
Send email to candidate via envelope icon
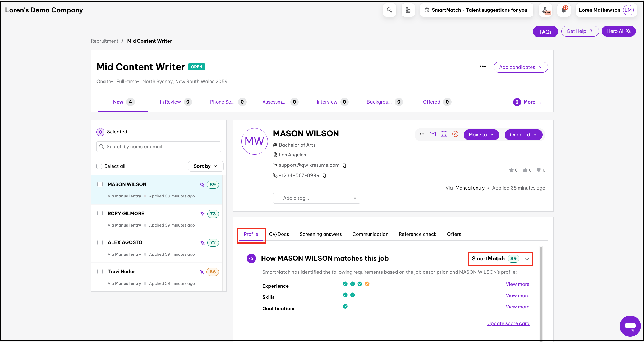[433, 134]
